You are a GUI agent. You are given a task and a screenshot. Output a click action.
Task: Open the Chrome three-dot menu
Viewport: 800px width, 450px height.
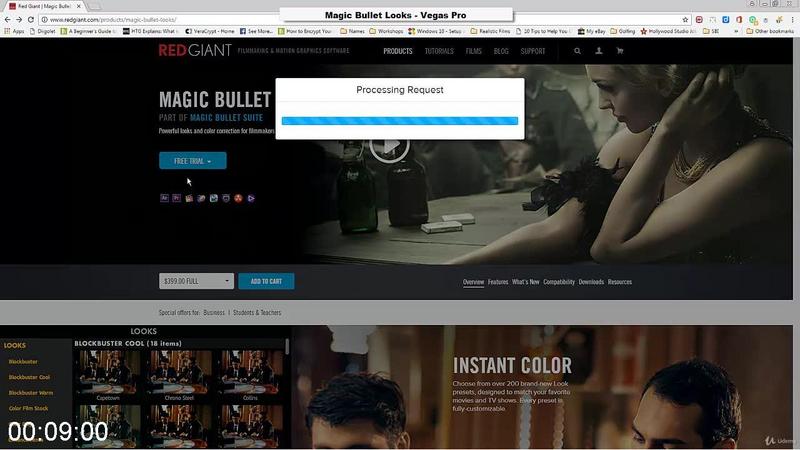point(793,19)
